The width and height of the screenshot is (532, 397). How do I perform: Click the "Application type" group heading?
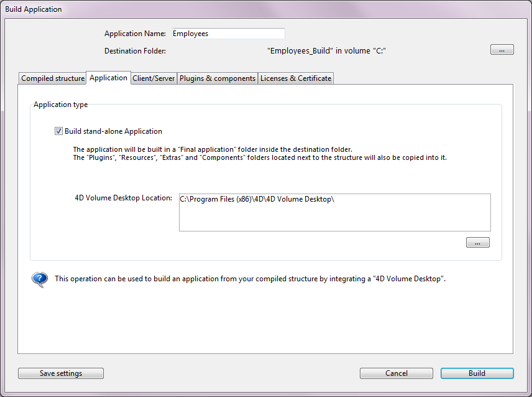click(x=60, y=105)
